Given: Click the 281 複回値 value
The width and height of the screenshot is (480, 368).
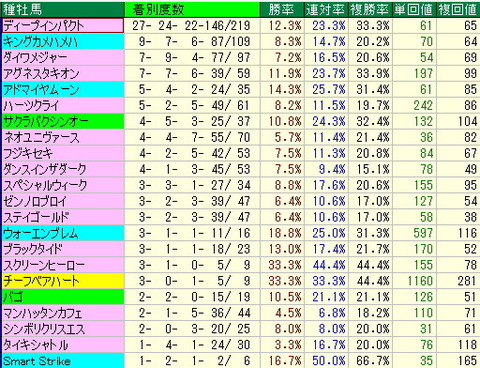Looking at the screenshot, I should (467, 281).
